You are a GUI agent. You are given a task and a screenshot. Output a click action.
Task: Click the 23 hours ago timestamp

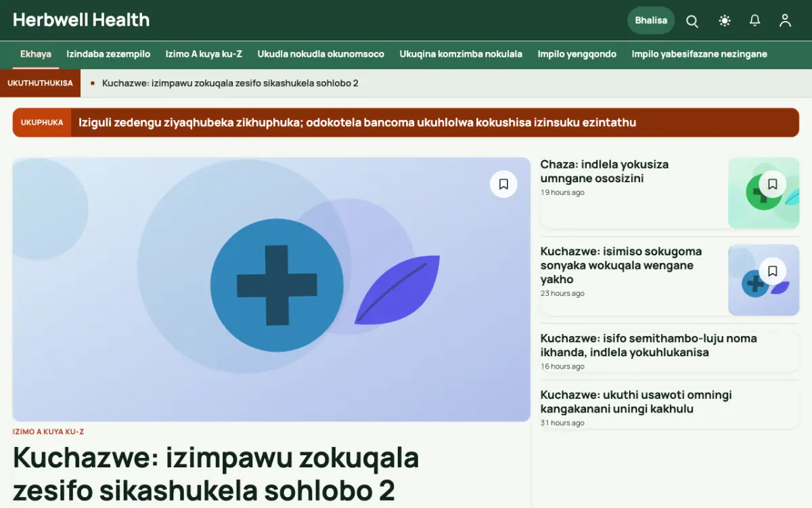[x=562, y=294]
